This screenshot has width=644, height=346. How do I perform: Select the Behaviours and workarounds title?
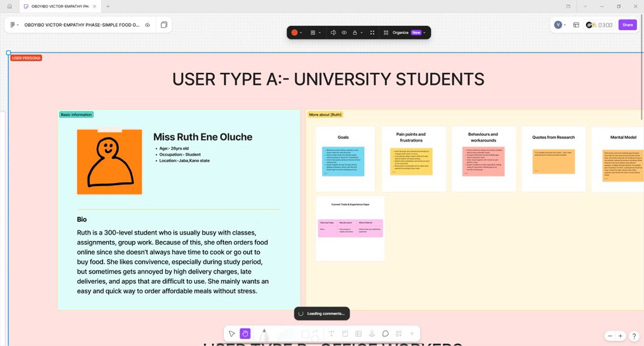pyautogui.click(x=483, y=137)
